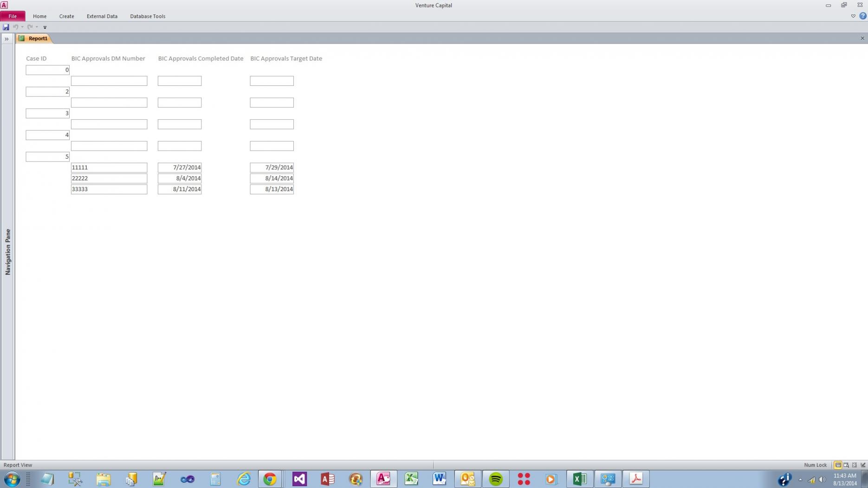Open the Windows Start button
Viewport: 868px width, 488px height.
(12, 479)
